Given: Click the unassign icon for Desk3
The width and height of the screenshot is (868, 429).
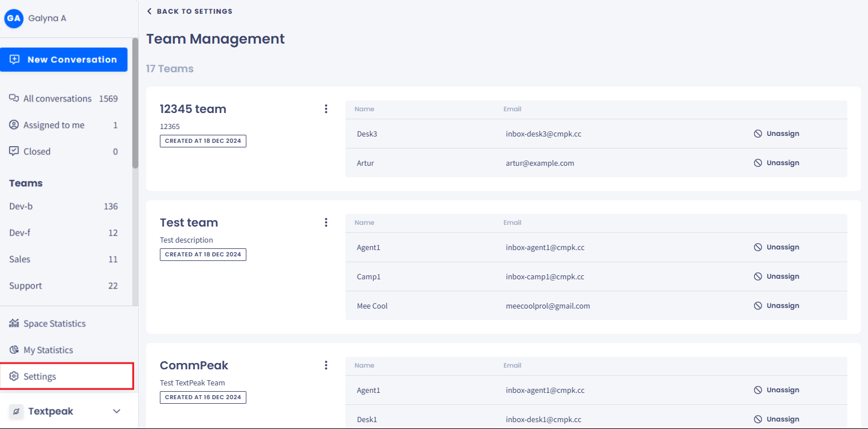Looking at the screenshot, I should click(758, 134).
